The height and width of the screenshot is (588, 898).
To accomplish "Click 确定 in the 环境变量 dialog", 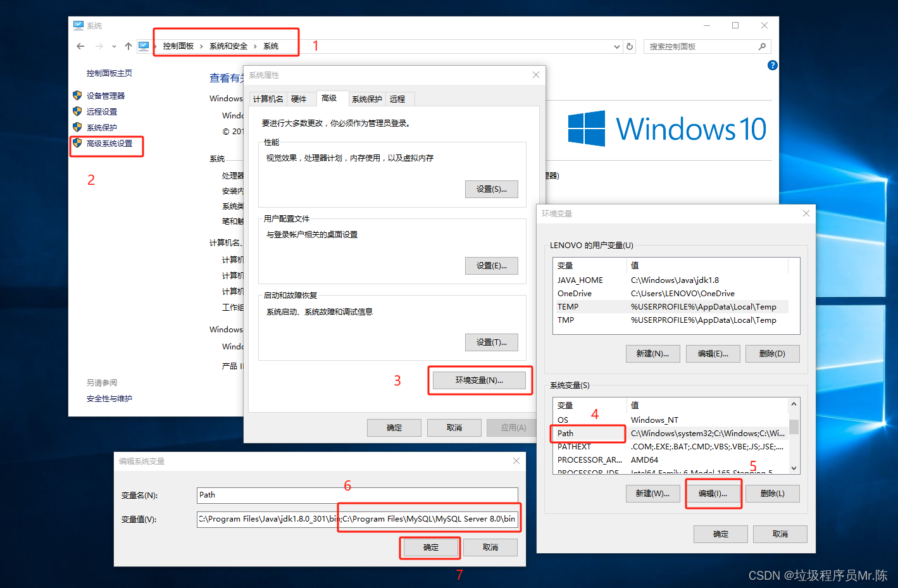I will point(721,534).
